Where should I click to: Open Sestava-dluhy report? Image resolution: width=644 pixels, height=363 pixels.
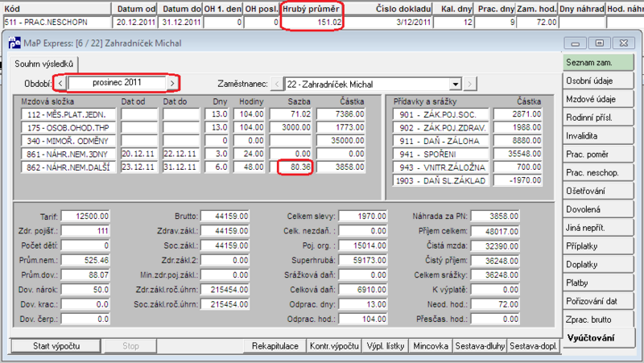(x=480, y=346)
